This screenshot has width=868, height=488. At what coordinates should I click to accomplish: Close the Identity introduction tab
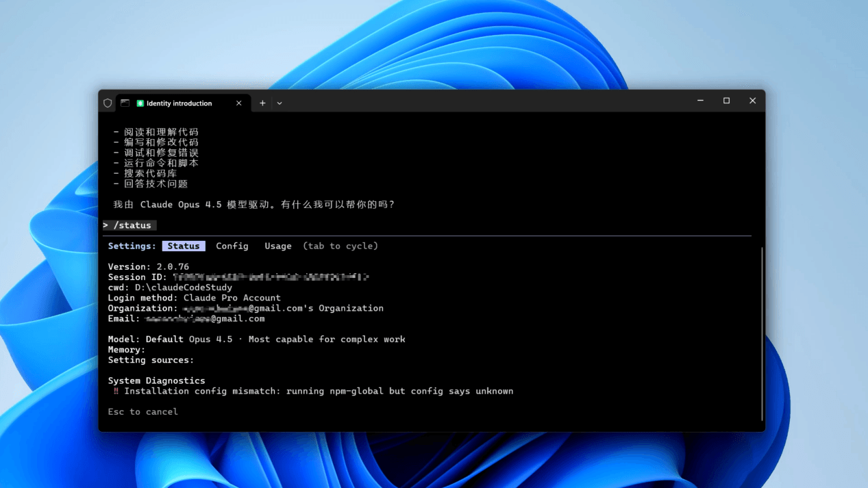coord(238,103)
